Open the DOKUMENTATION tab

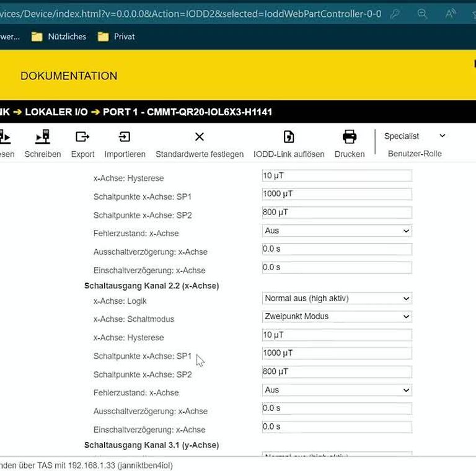69,76
